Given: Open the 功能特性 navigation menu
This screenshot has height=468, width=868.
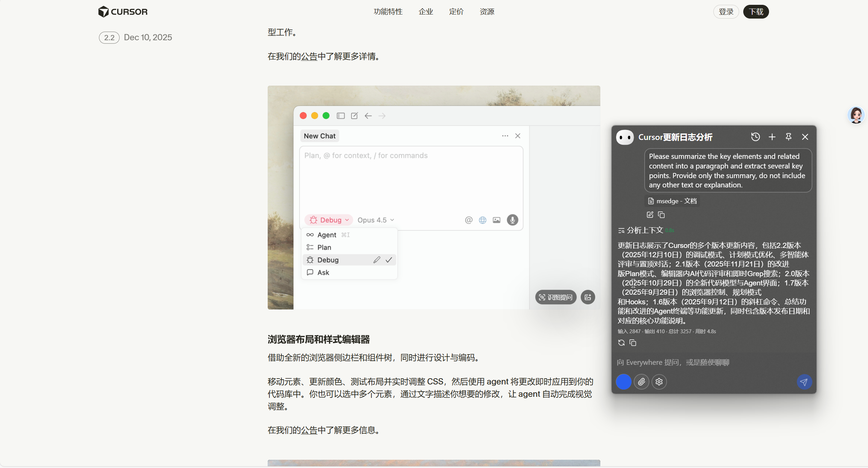Looking at the screenshot, I should coord(388,12).
